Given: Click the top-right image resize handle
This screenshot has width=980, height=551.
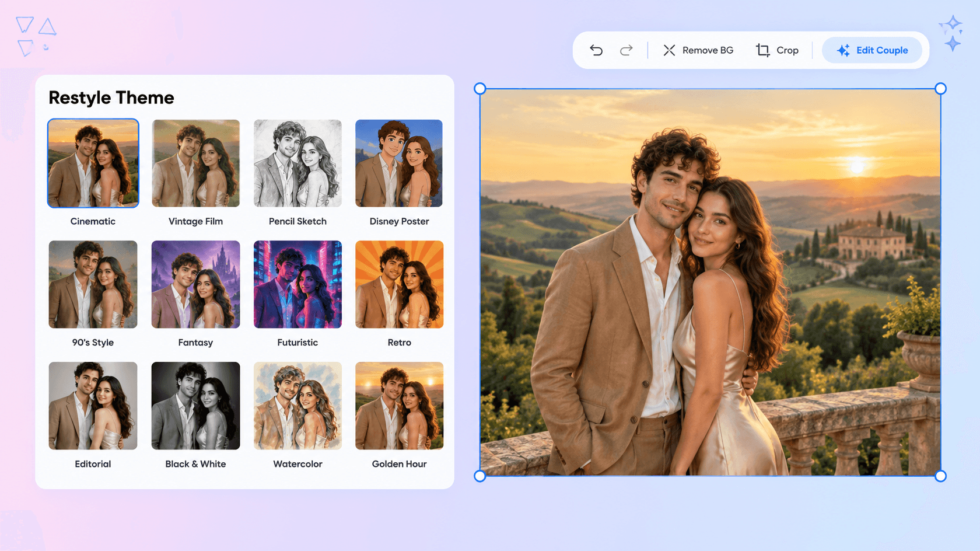Looking at the screenshot, I should coord(940,89).
